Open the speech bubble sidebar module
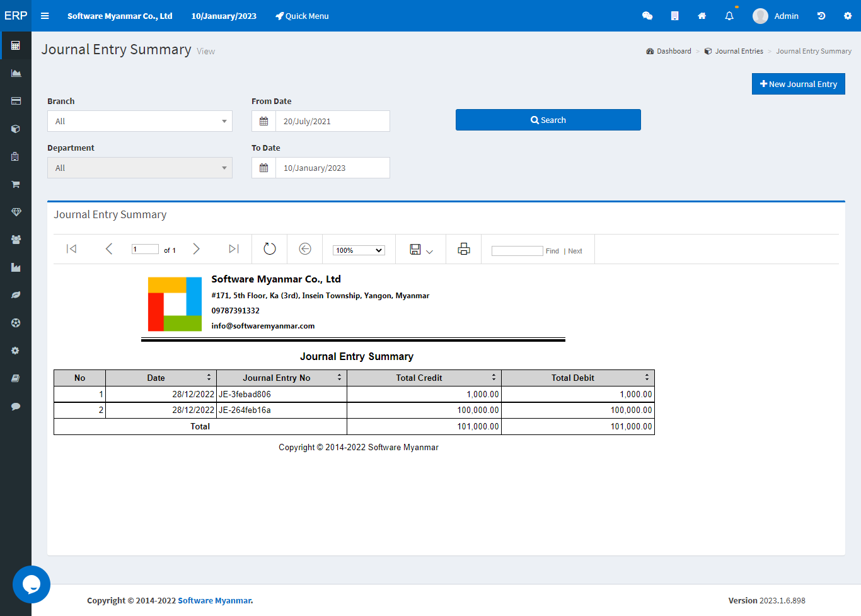861x616 pixels. [x=16, y=406]
